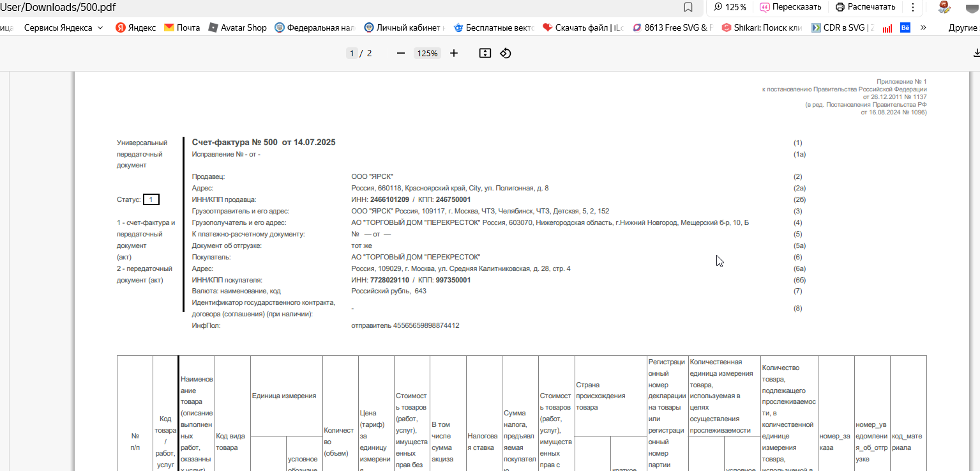Open the Бесплатные векто bookmark
The image size is (980, 471).
(x=494, y=27)
